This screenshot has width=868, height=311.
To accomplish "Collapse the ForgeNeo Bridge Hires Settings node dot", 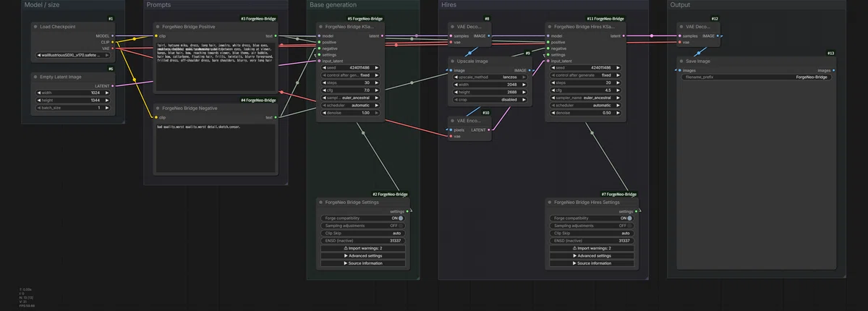I will click(x=549, y=203).
